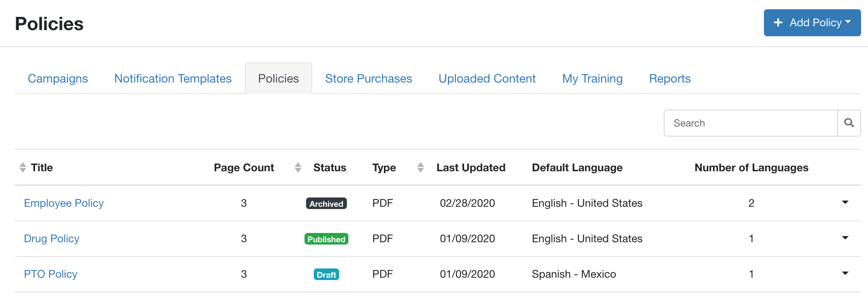
Task: Click PDF type in the PTO Policy row
Action: [383, 274]
